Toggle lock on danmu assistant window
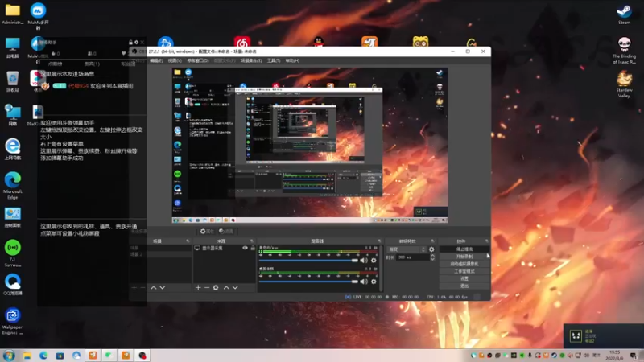Screen dimensions: 644x362 click(x=130, y=43)
